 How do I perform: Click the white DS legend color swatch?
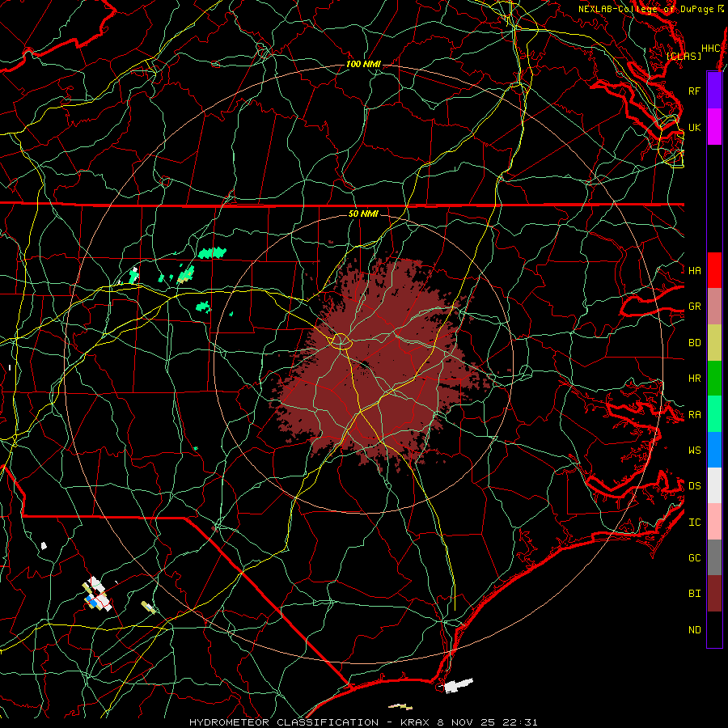pos(714,485)
